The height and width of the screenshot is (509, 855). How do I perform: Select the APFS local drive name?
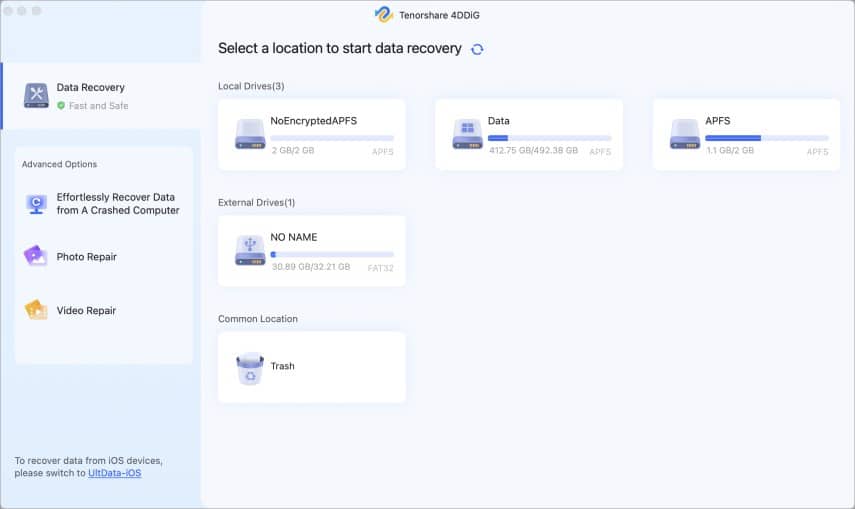click(718, 121)
